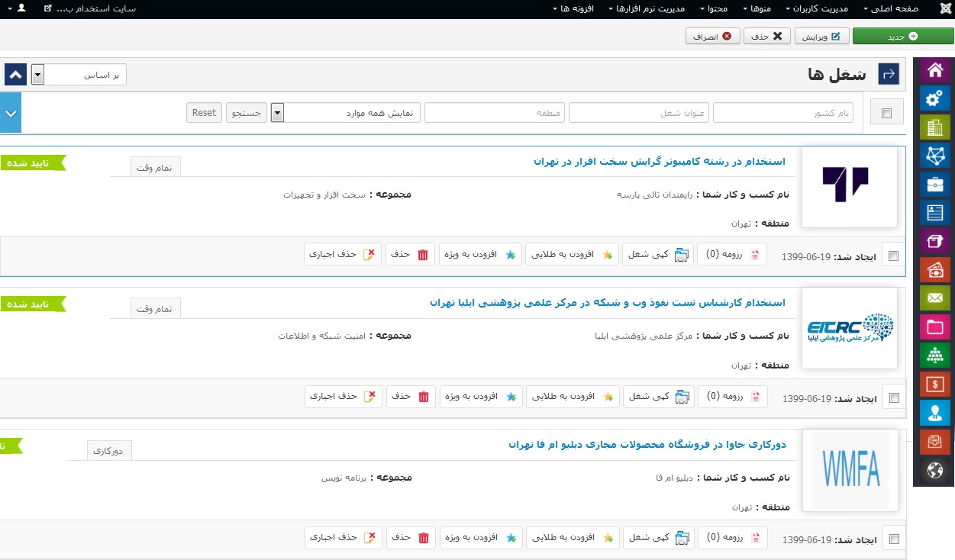Open the briefcase jobs icon in sidebar
This screenshot has width=955, height=560.
934,185
